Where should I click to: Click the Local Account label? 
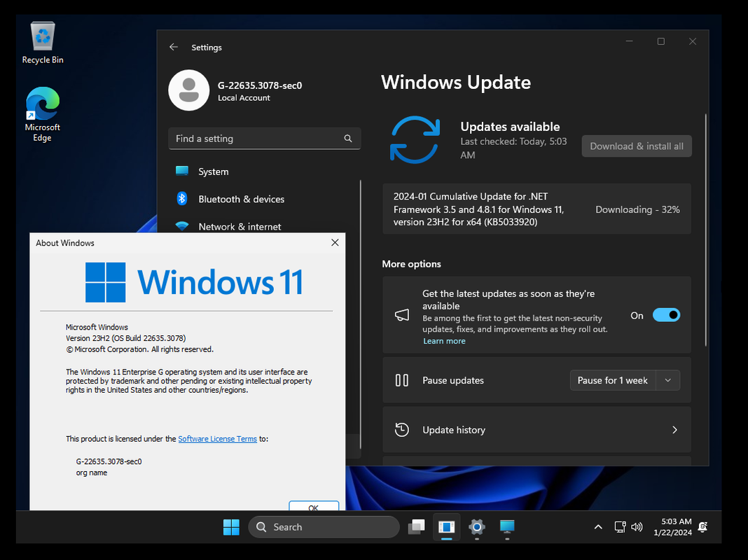(244, 98)
